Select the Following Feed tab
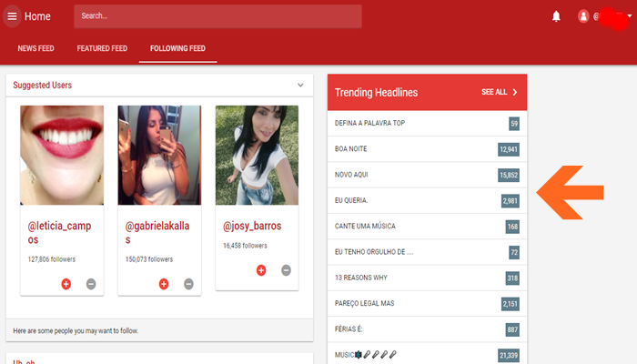Image resolution: width=637 pixels, height=364 pixels. click(x=177, y=48)
